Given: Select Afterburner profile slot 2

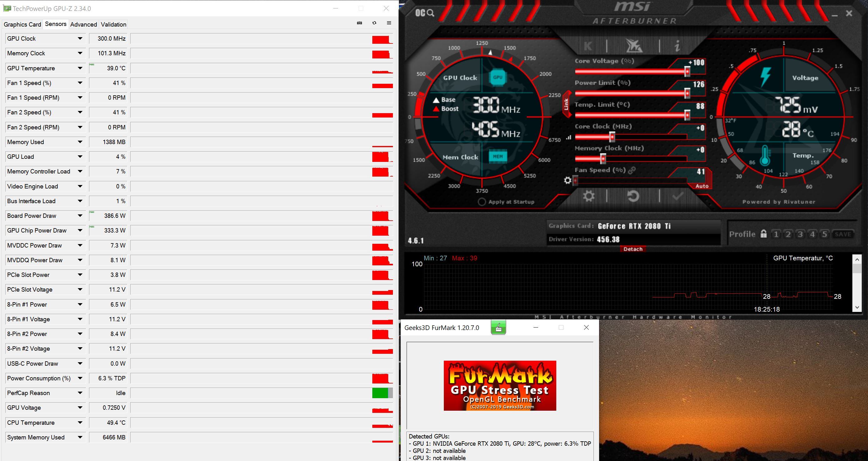Looking at the screenshot, I should click(x=788, y=234).
